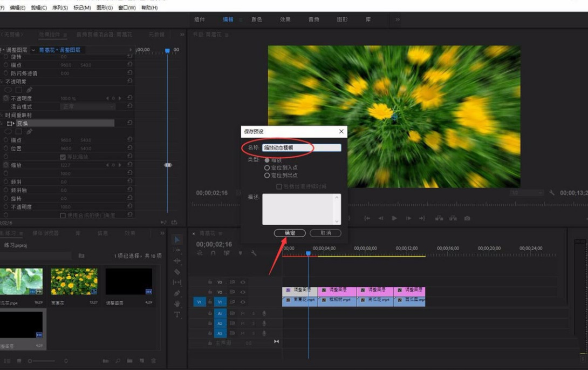Select the Selection arrow tool
588x370 pixels.
(x=177, y=240)
